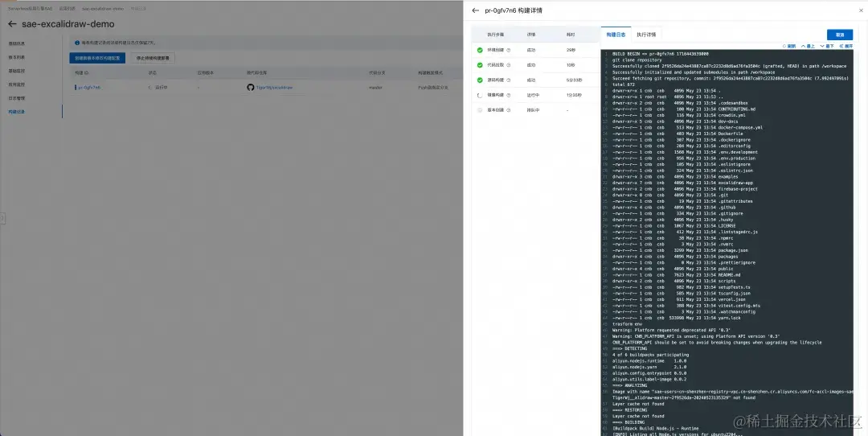Image resolution: width=868 pixels, height=436 pixels.
Task: Open 构建记录 in the left sidebar
Action: click(x=17, y=112)
